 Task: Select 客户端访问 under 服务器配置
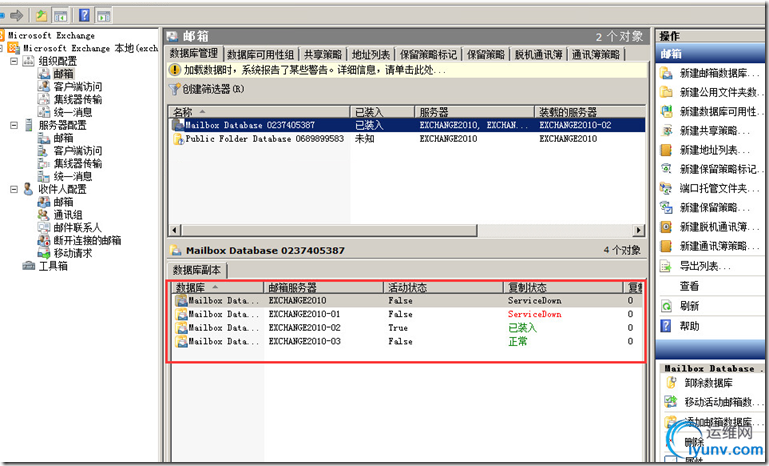[77, 151]
